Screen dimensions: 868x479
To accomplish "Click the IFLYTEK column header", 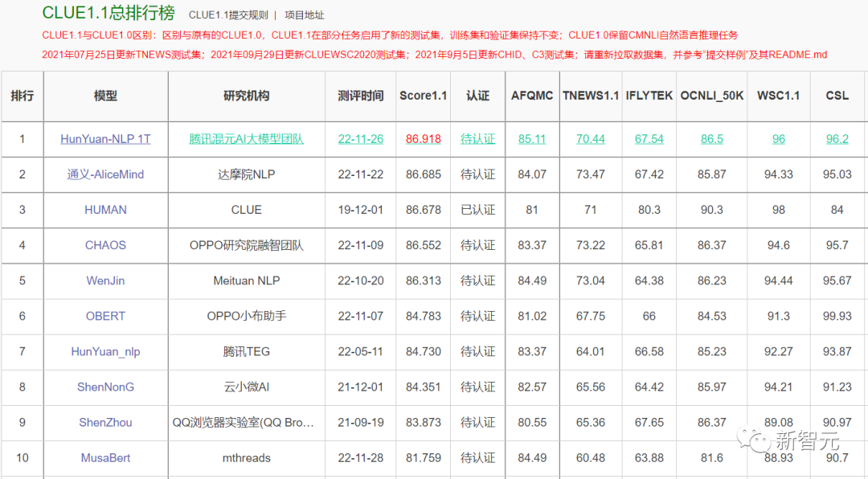I will pyautogui.click(x=649, y=96).
